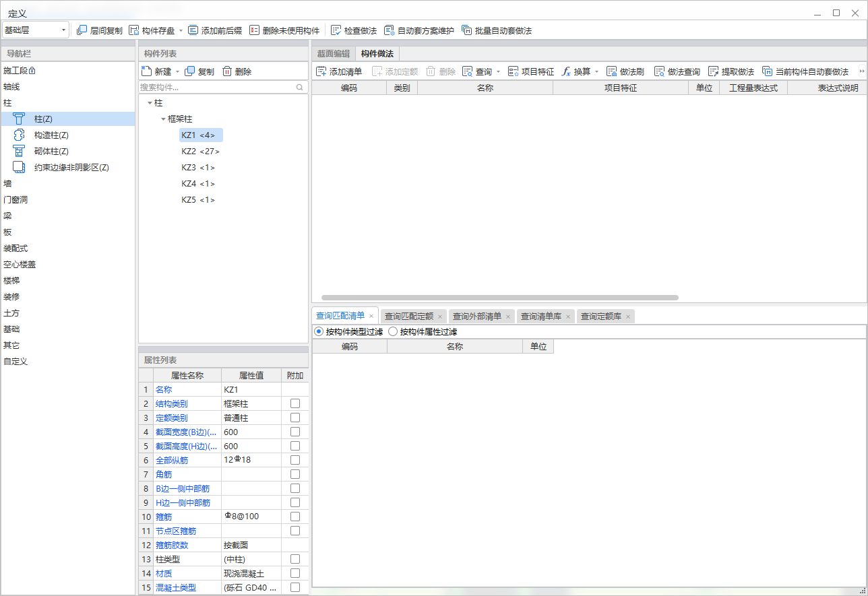The image size is (868, 596).
Task: Click the 查询 icon in 构件做法 toolbar
Action: click(x=467, y=71)
